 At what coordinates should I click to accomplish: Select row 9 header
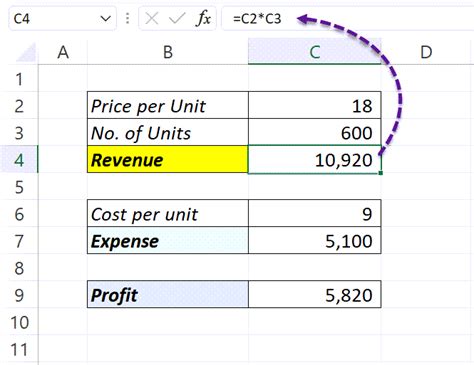click(19, 295)
